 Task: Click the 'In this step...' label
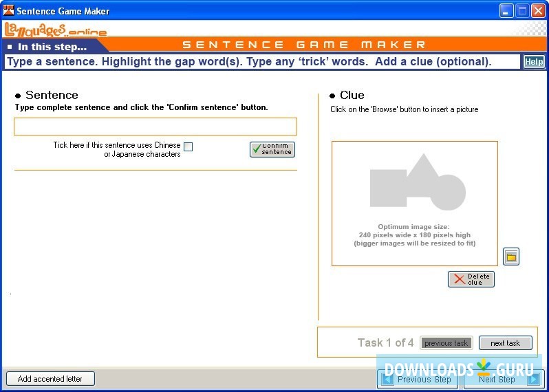pyautogui.click(x=52, y=47)
